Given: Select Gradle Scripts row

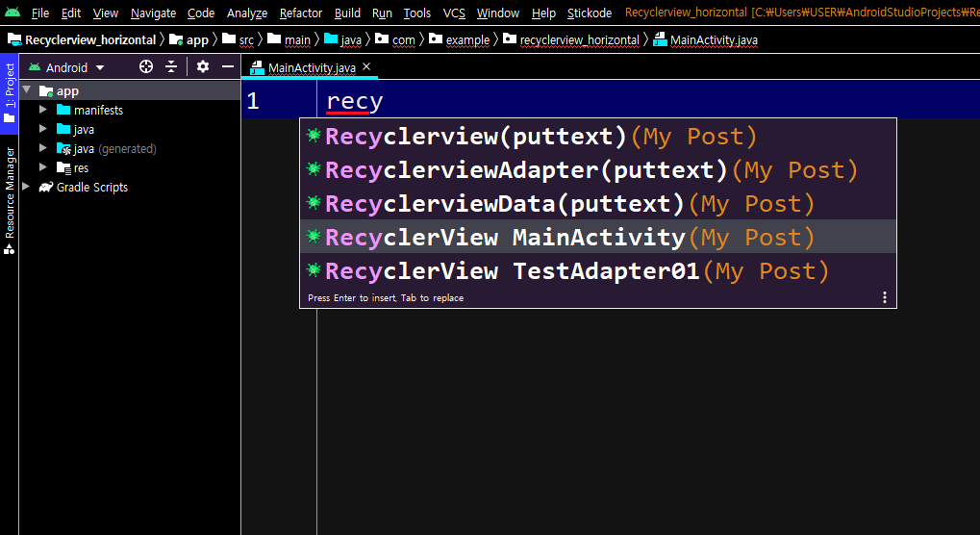Looking at the screenshot, I should (x=130, y=188).
